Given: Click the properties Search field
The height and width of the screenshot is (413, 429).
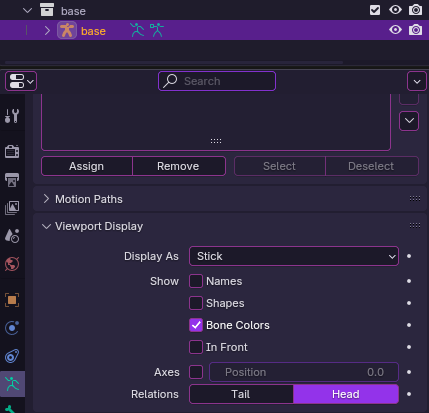Looking at the screenshot, I should (x=217, y=81).
